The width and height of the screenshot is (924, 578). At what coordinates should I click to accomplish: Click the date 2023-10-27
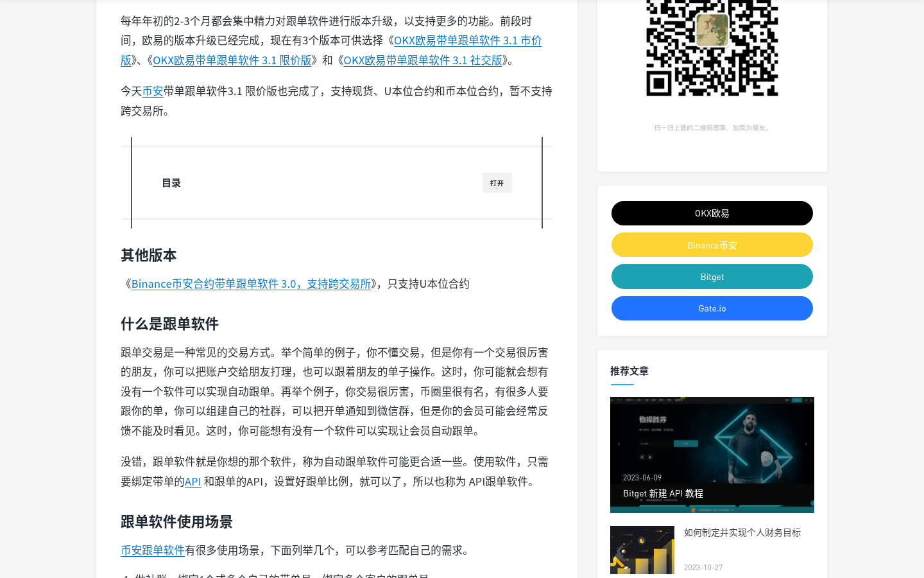703,568
